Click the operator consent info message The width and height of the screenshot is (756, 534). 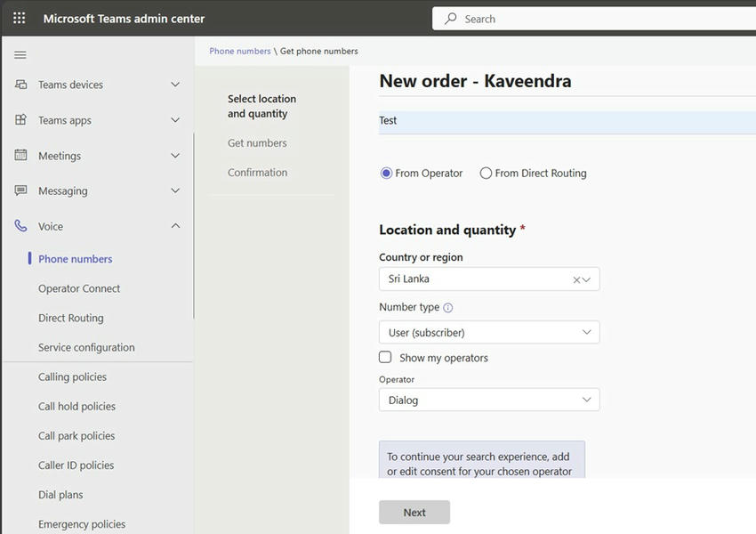[482, 460]
